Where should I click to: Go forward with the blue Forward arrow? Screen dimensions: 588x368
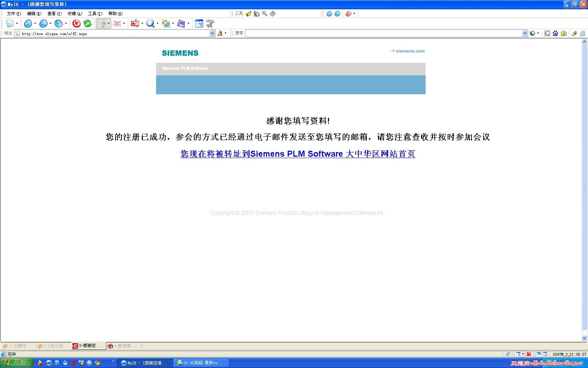(x=43, y=23)
